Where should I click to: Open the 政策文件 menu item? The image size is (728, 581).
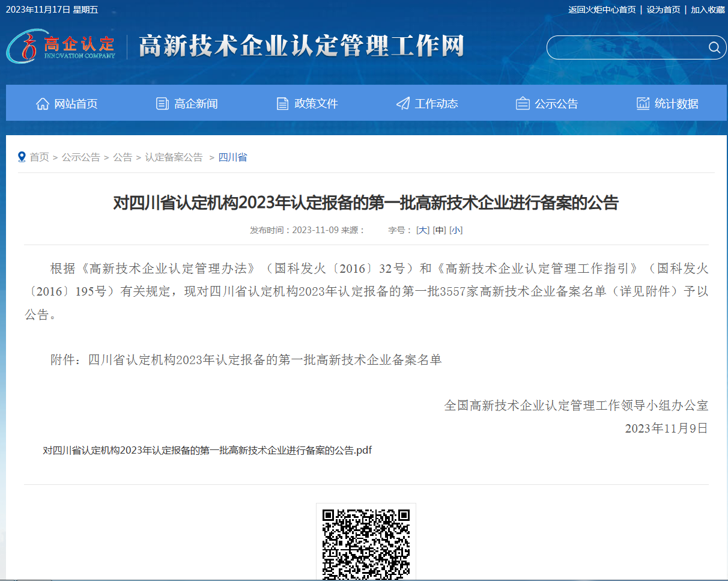[316, 104]
